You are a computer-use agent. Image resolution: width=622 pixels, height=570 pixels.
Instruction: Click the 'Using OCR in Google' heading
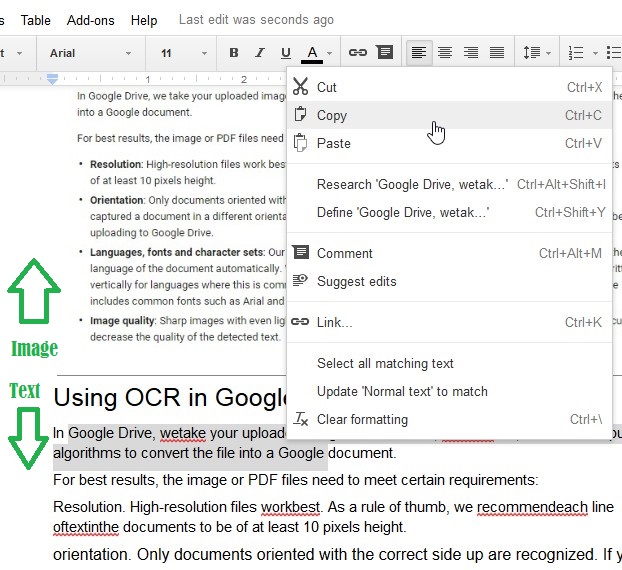pos(170,397)
